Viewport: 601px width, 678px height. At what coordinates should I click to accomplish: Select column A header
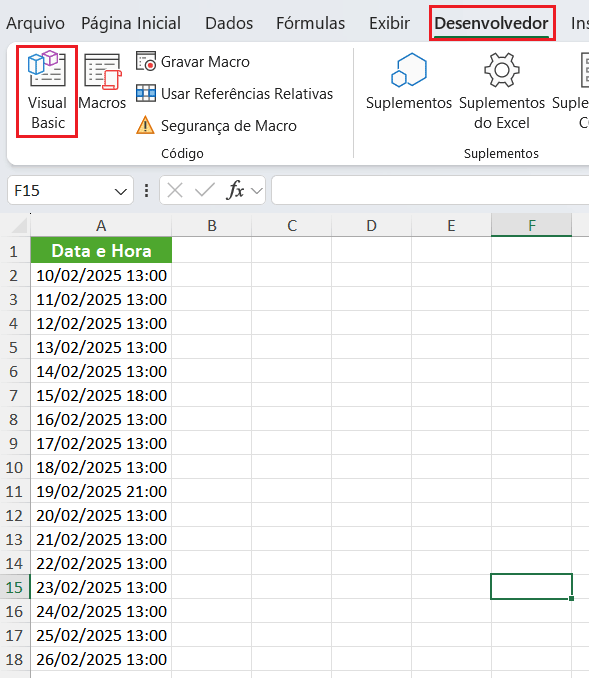pos(101,226)
